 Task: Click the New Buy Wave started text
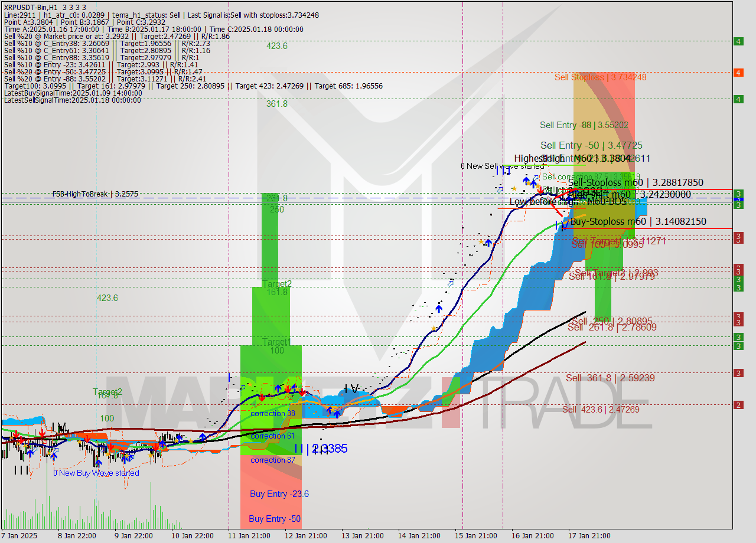click(98, 473)
